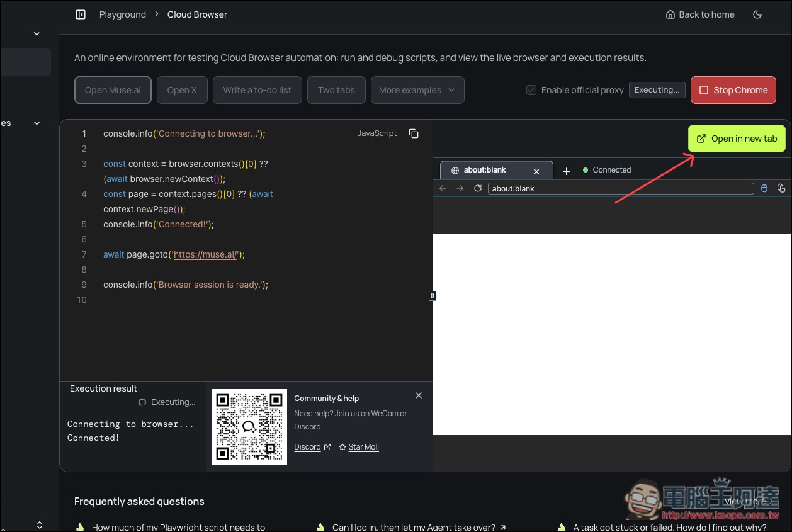Click the Frequently asked questions heading

click(139, 501)
